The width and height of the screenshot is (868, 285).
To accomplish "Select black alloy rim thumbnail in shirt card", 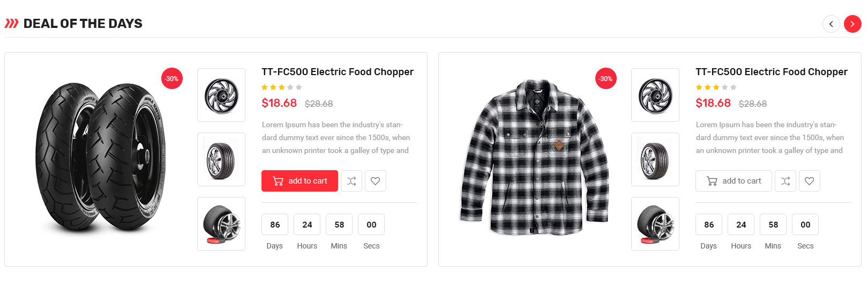I will 655,95.
